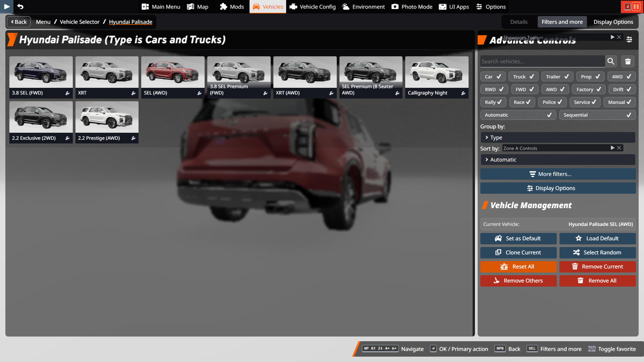Click wrench icon on Calligraphy Night card
Image resolution: width=644 pixels, height=362 pixels.
tap(463, 93)
